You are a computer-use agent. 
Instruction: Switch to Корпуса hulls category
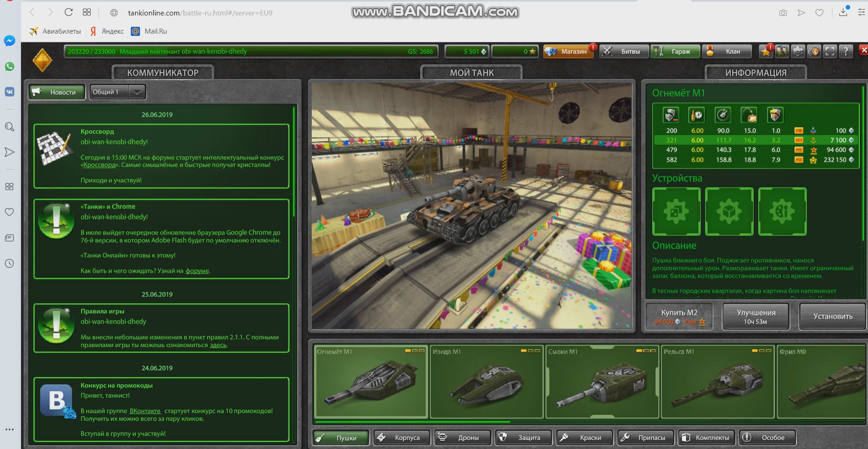(402, 438)
